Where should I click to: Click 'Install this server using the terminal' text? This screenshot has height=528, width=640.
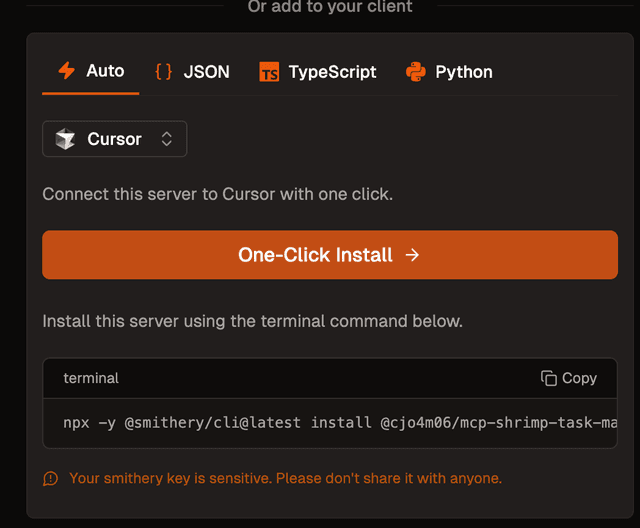coord(253,321)
